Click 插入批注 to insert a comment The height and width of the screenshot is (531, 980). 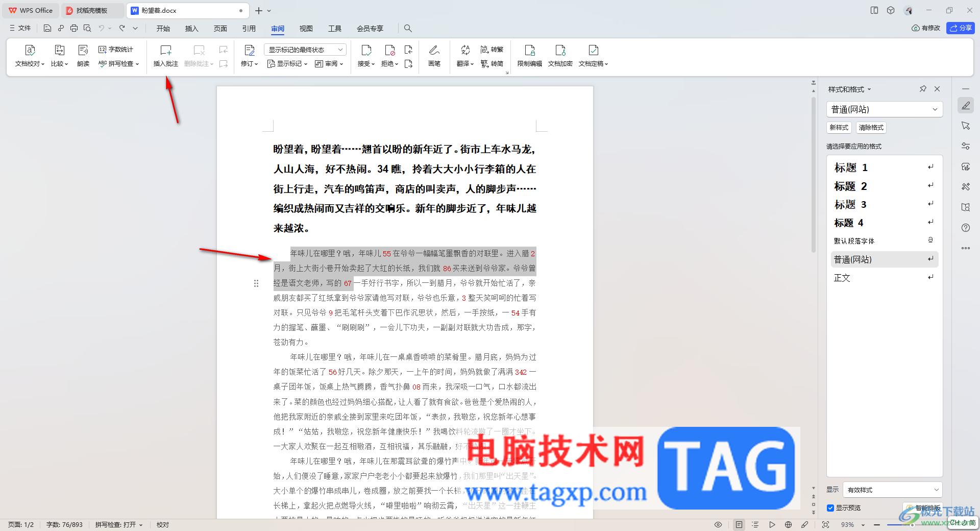click(166, 56)
